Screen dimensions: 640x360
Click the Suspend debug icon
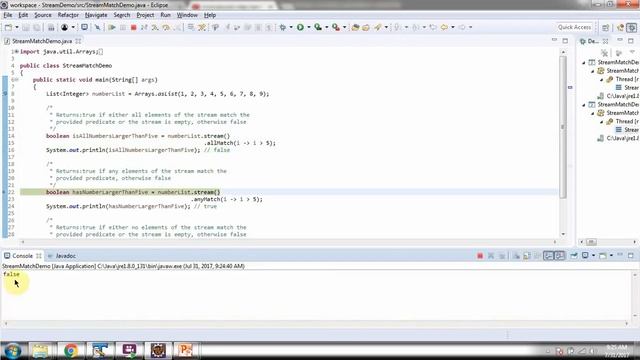123,27
